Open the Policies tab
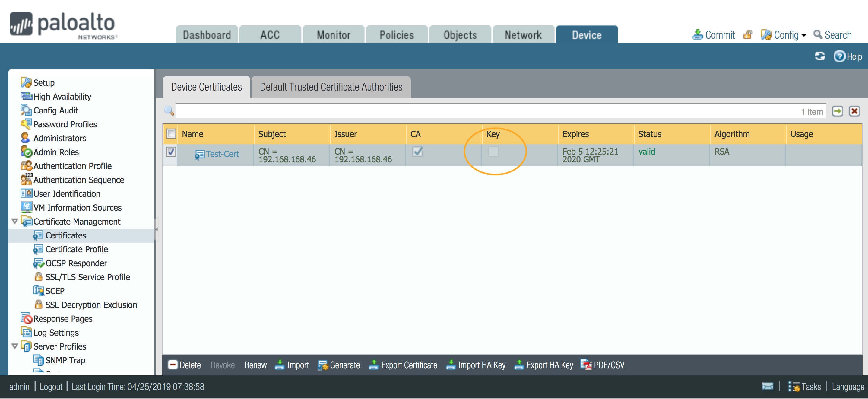The image size is (868, 399). pos(397,35)
